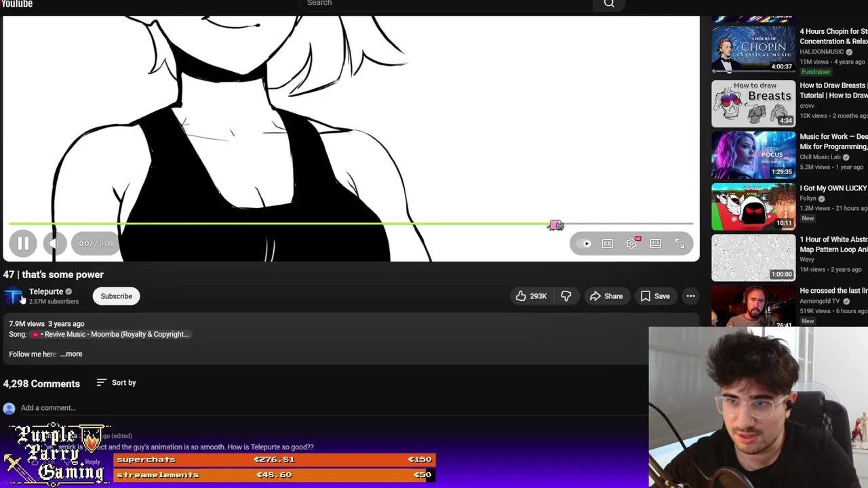This screenshot has height=488, width=868.
Task: Open the Telepurte channel name link
Action: (x=46, y=291)
